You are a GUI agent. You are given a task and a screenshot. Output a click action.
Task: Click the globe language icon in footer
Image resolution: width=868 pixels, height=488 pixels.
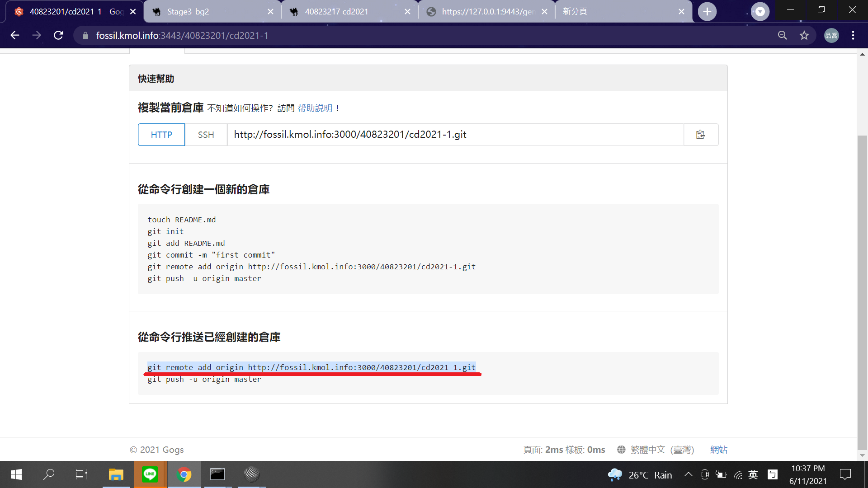click(621, 450)
